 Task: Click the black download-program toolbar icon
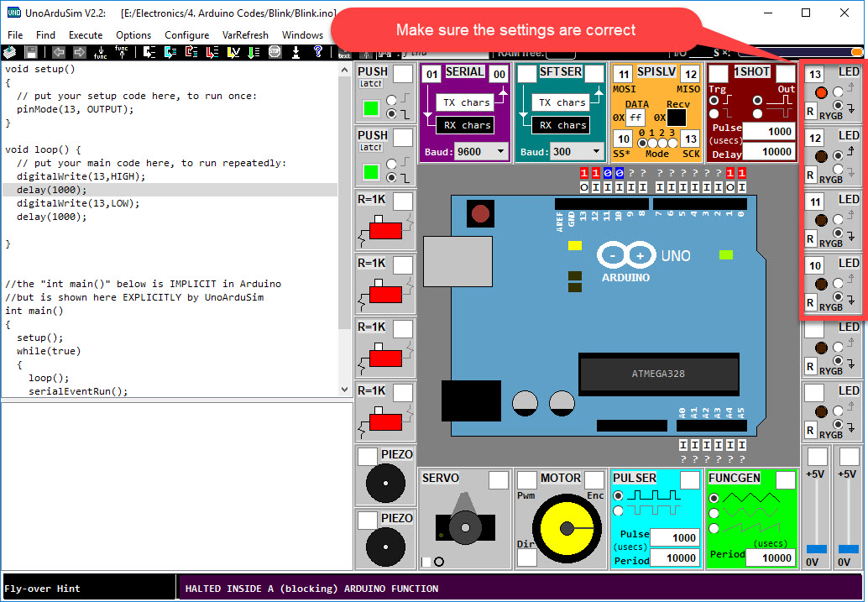click(295, 52)
